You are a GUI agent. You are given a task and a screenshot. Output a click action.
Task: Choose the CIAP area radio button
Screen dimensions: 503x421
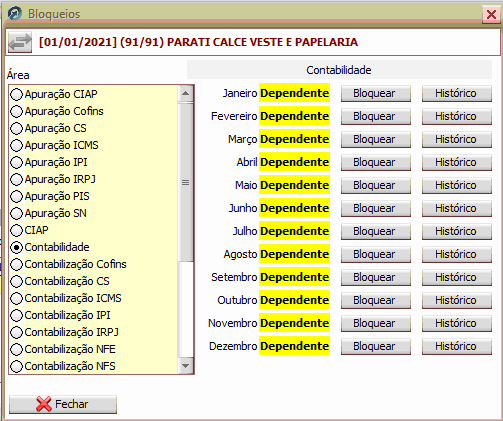click(x=16, y=230)
